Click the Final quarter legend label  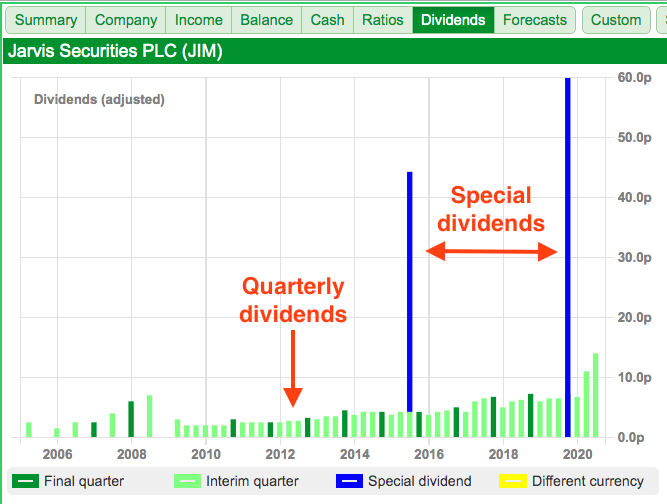pos(84,481)
